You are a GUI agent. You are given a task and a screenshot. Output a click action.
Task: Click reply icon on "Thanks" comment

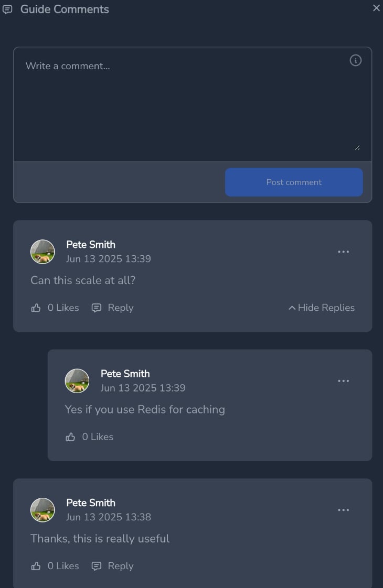pos(97,566)
